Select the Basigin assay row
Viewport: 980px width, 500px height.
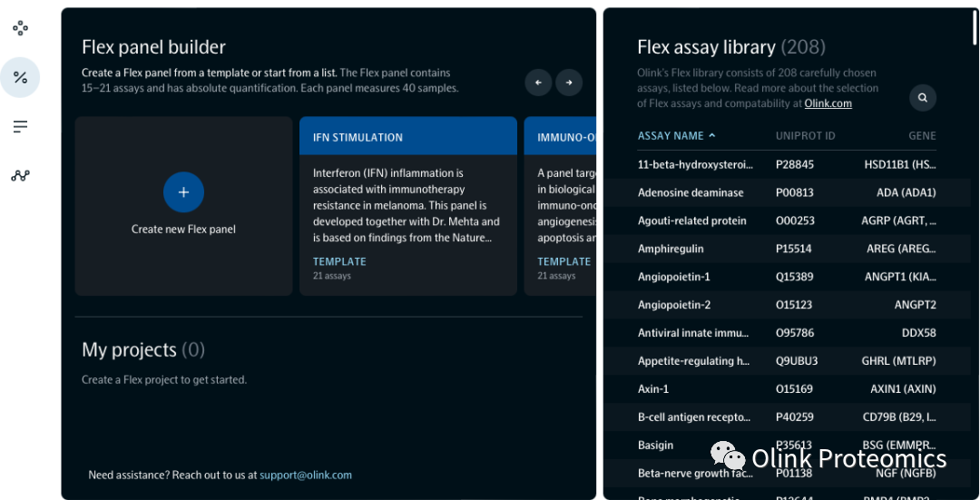[787, 446]
